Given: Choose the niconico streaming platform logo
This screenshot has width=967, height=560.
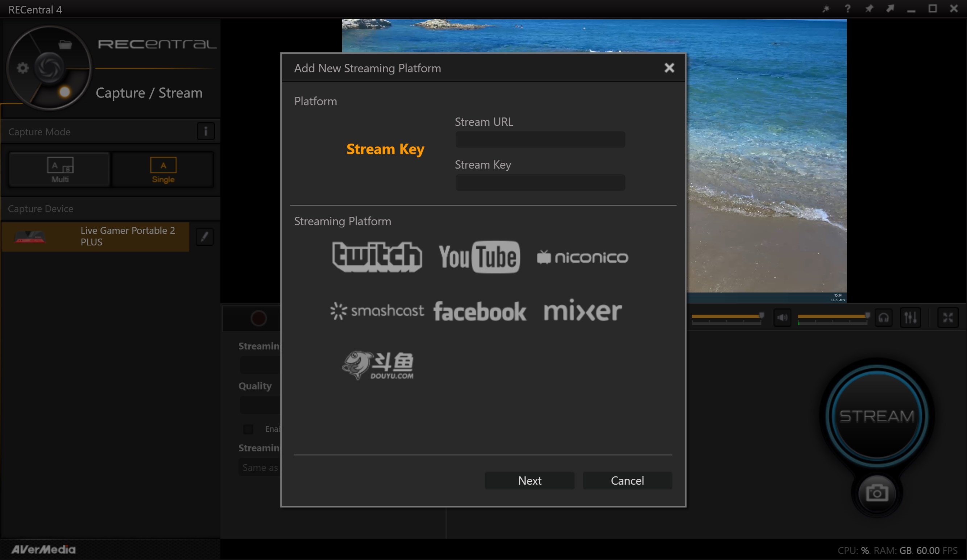Looking at the screenshot, I should point(582,257).
